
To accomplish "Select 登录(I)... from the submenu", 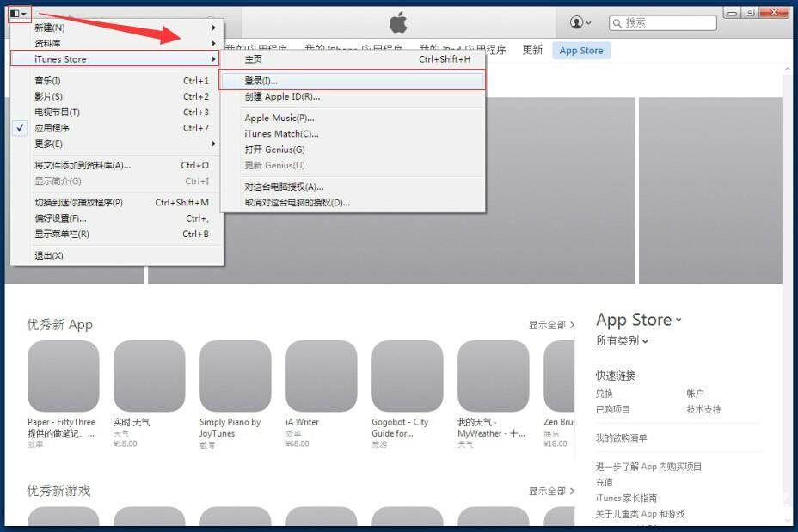I will (x=261, y=81).
